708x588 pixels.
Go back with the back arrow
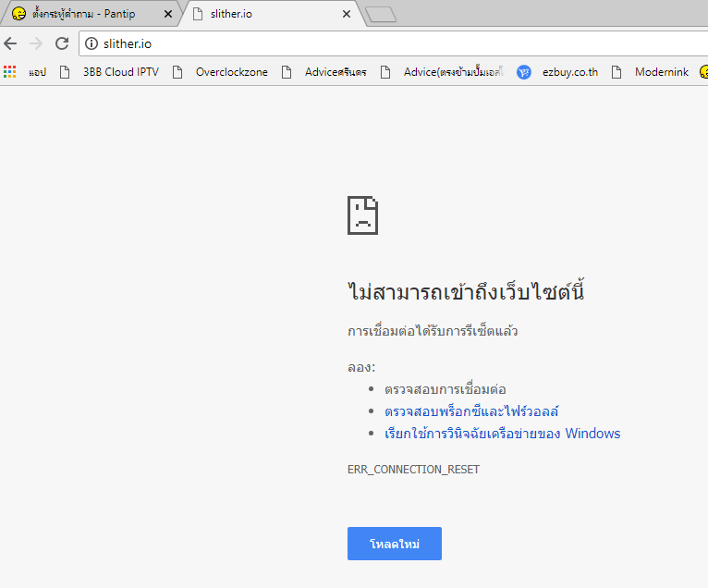tap(10, 43)
